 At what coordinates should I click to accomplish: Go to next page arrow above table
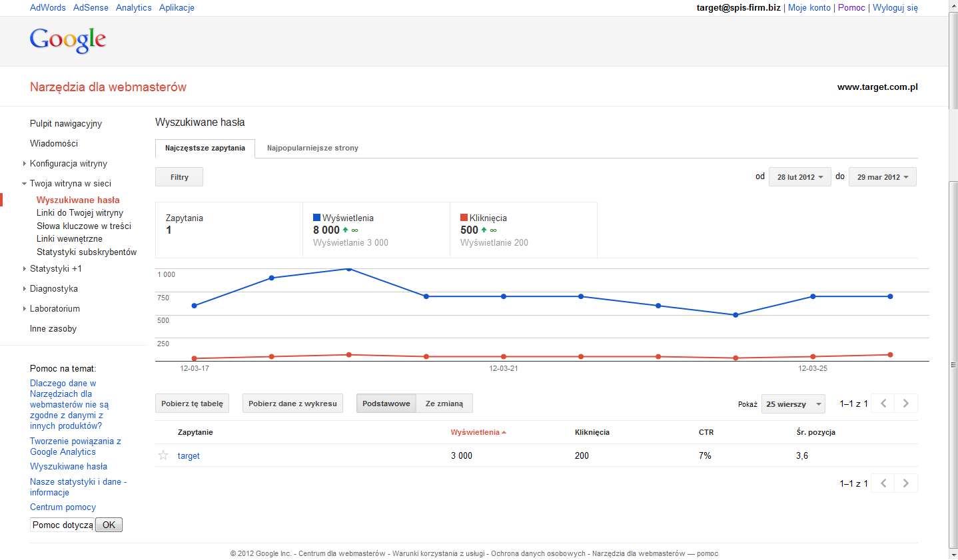click(905, 404)
